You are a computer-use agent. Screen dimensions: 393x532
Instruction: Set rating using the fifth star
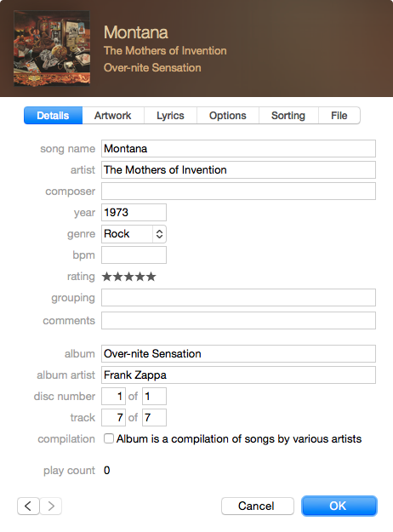pos(151,277)
